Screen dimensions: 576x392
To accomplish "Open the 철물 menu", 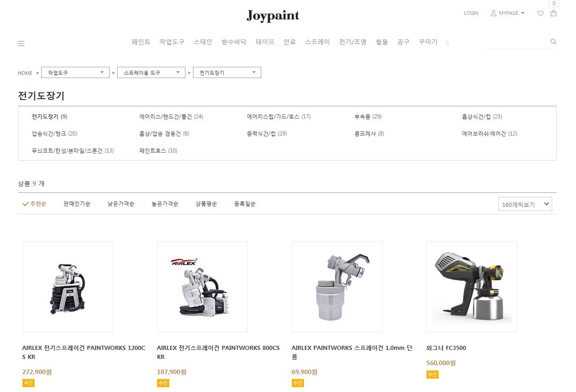I will pos(382,42).
